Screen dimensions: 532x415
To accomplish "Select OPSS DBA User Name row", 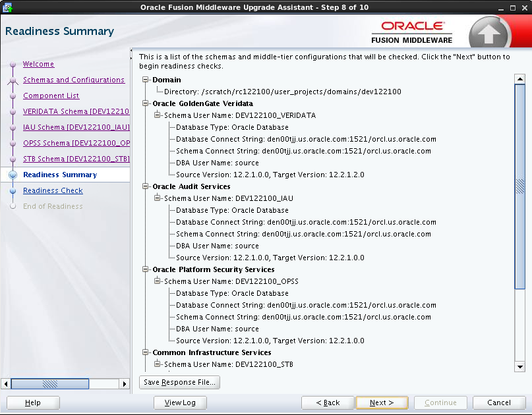I will coord(217,329).
